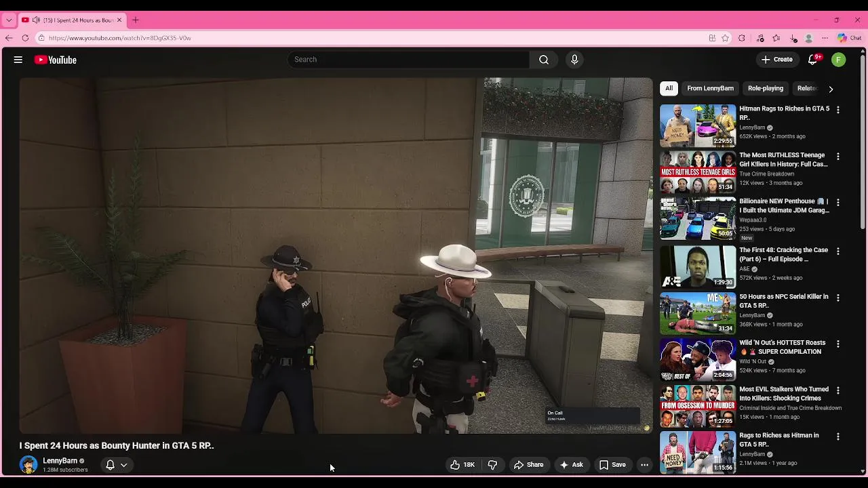868x488 pixels.
Task: Click the Create button
Action: pyautogui.click(x=777, y=60)
